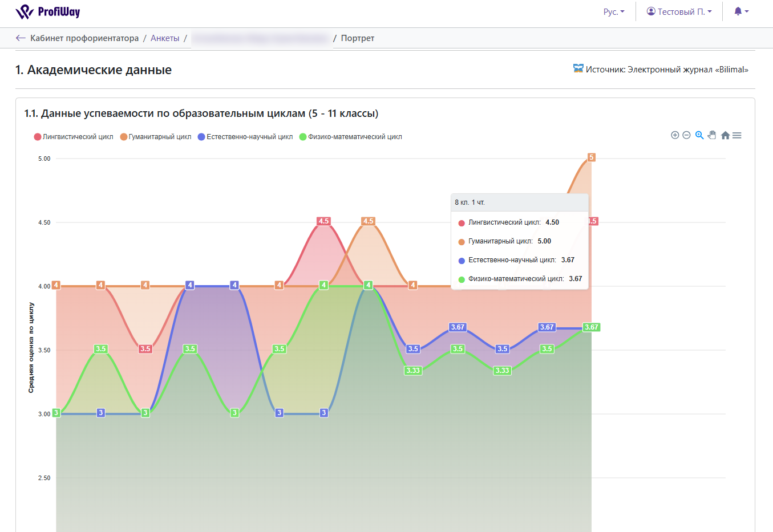Expand the Тестовый П. user menu
This screenshot has width=773, height=532.
(679, 12)
